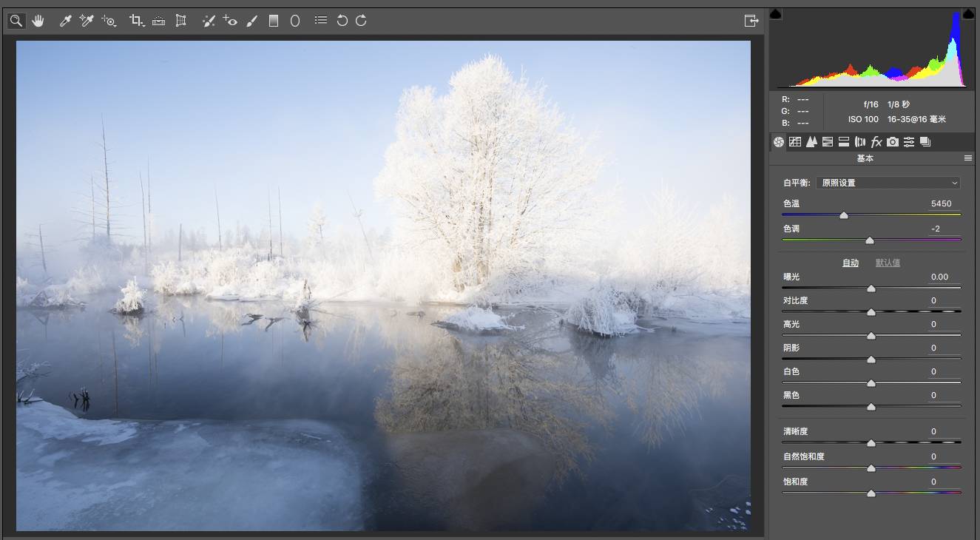Click the 阴影 slider handle
The image size is (980, 540).
click(x=871, y=360)
